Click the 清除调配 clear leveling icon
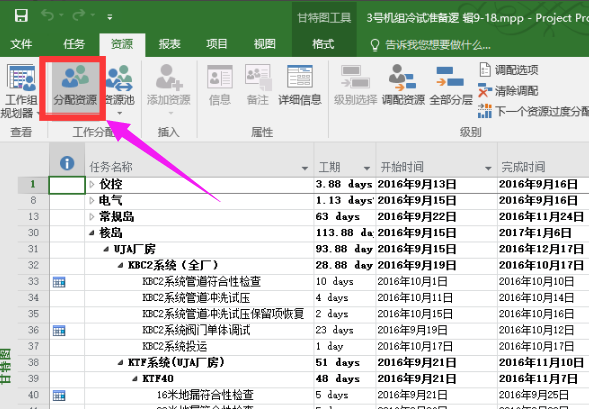Viewport: 589px width, 409px height. [x=508, y=91]
